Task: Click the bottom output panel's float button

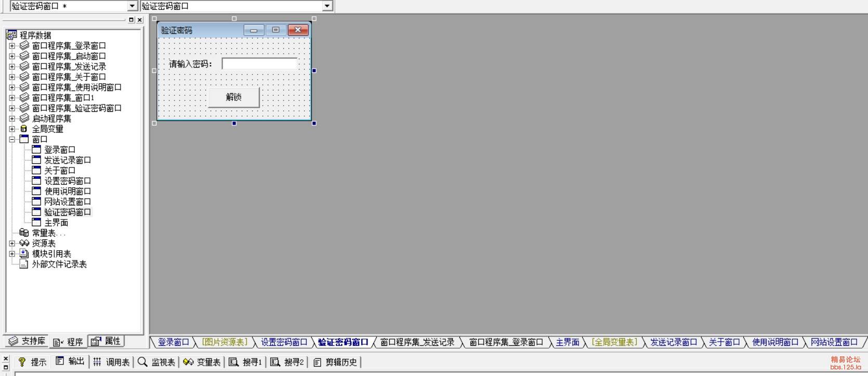Action: point(6,367)
